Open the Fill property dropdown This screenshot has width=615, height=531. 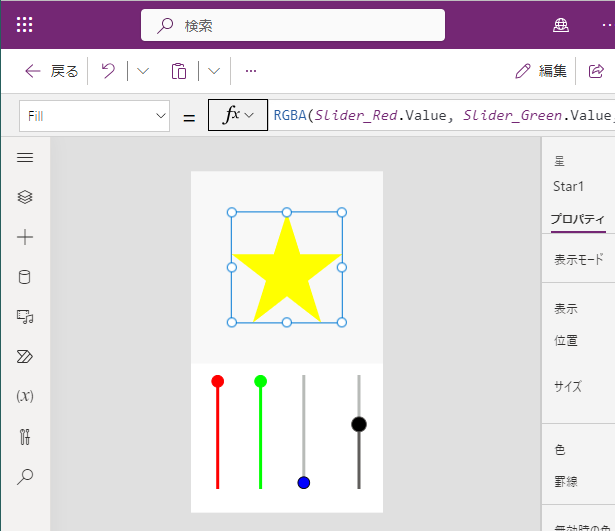94,116
